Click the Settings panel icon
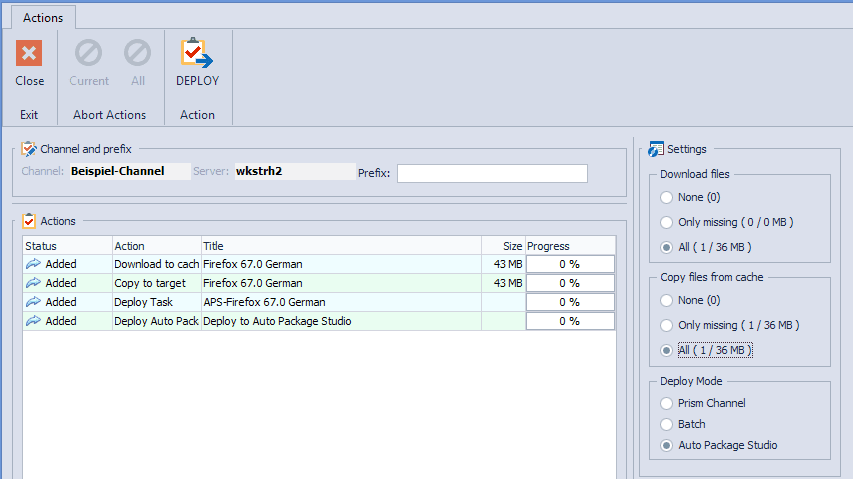 click(657, 149)
